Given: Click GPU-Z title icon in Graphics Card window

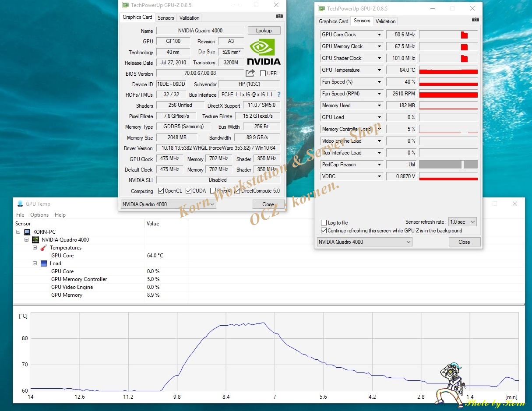Looking at the screenshot, I should pos(125,5).
